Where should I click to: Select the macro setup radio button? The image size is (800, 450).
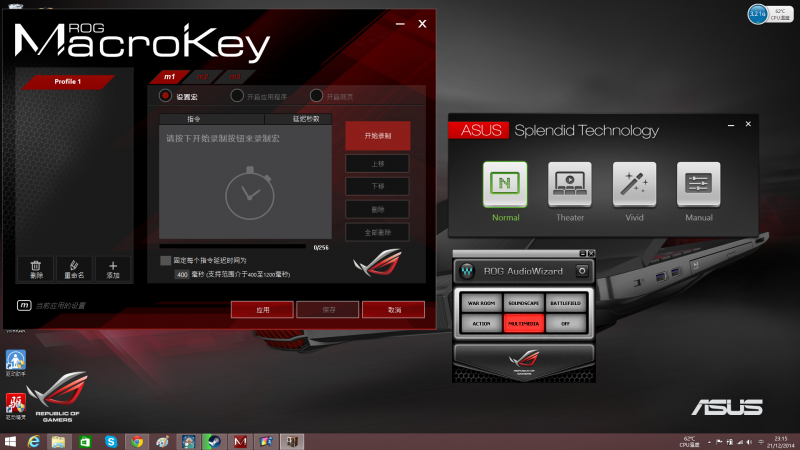[x=165, y=96]
